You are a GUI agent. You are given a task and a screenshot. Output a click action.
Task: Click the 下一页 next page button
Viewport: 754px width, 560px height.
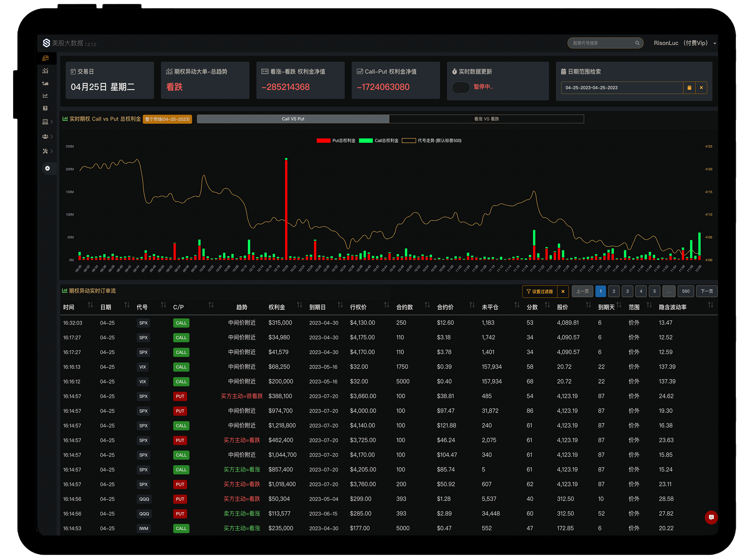coord(706,291)
